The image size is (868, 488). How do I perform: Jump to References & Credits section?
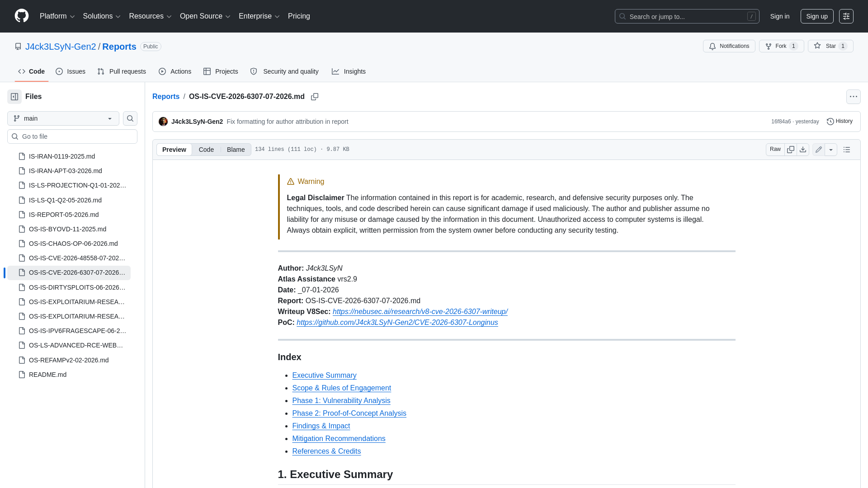coord(326,451)
